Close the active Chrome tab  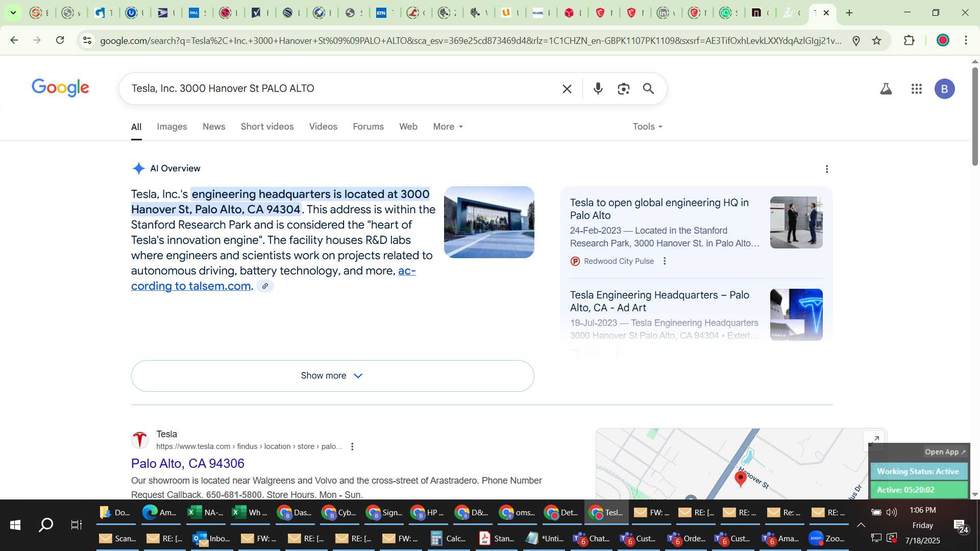[826, 13]
